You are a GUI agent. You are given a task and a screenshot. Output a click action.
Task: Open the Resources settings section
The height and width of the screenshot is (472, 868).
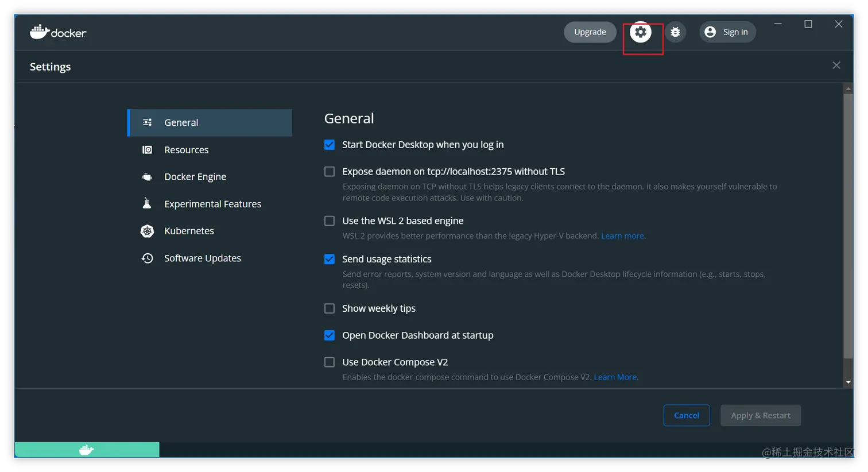click(x=210, y=150)
